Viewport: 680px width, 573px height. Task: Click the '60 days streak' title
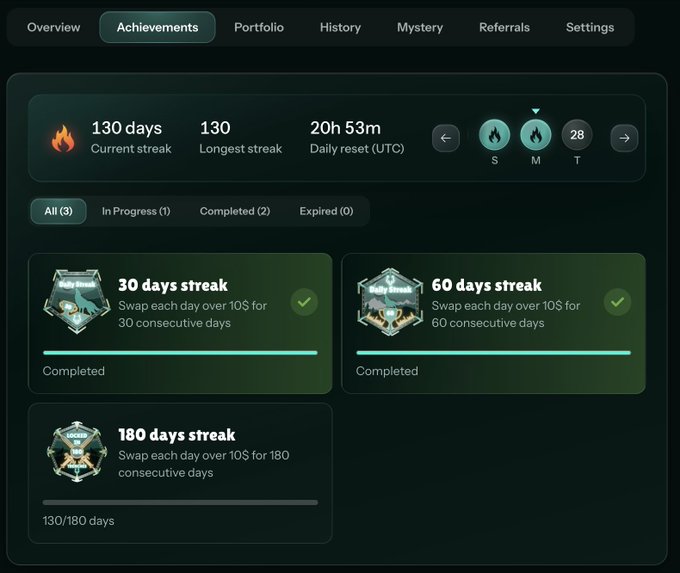487,285
